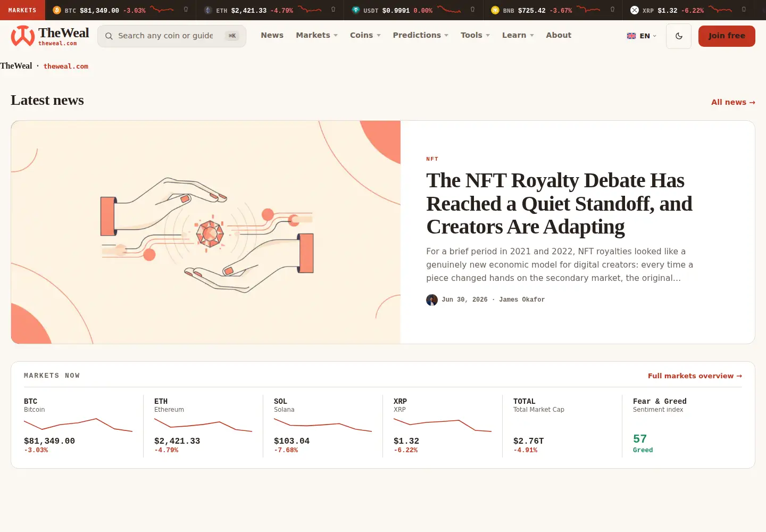Click the SOL Solana market card
Image resolution: width=766 pixels, height=532 pixels.
(323, 426)
